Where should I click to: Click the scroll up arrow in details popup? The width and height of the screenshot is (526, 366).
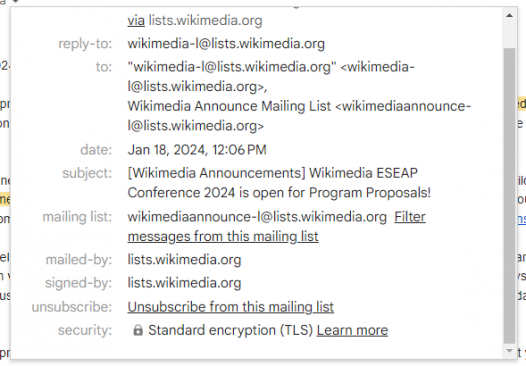click(x=509, y=15)
